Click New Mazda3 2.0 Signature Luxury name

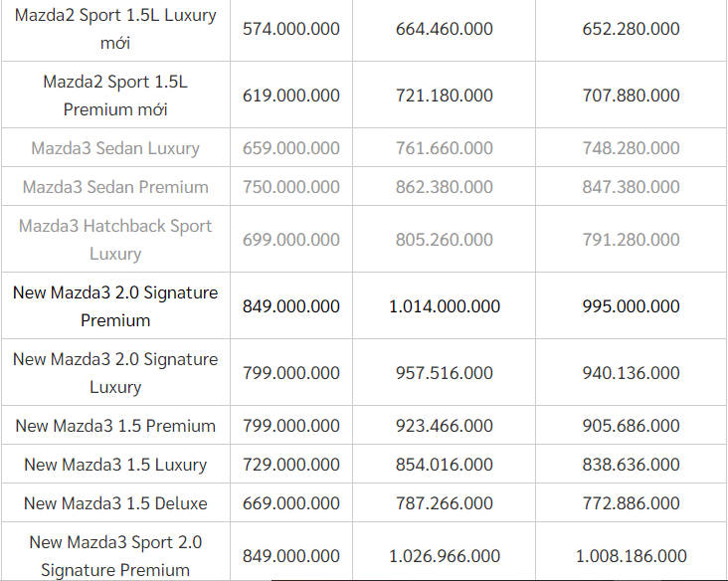coord(115,373)
